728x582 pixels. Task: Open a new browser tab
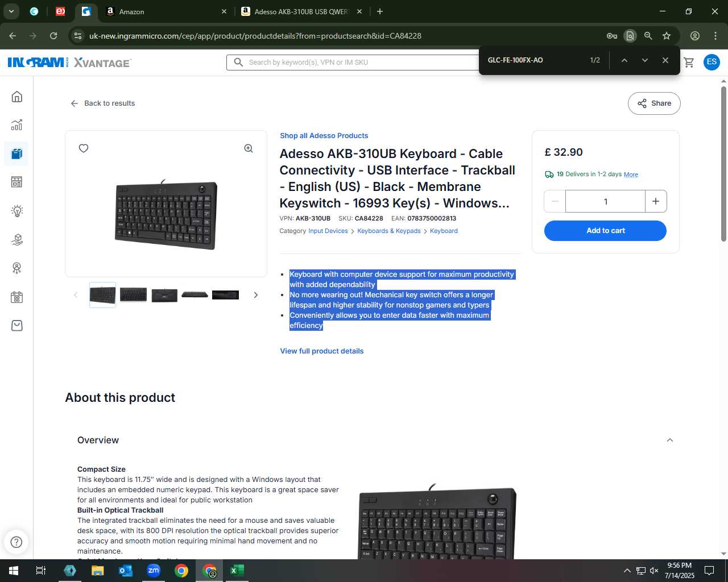point(380,11)
